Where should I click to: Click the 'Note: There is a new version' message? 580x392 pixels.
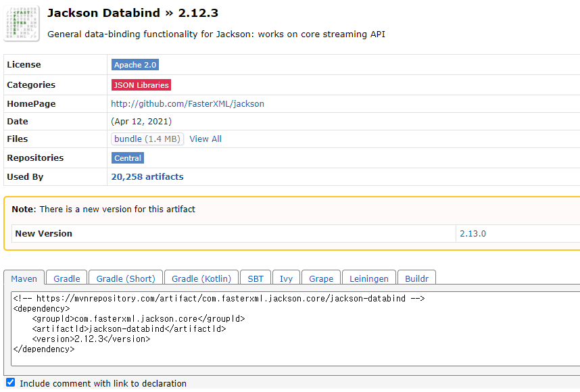[x=103, y=210]
